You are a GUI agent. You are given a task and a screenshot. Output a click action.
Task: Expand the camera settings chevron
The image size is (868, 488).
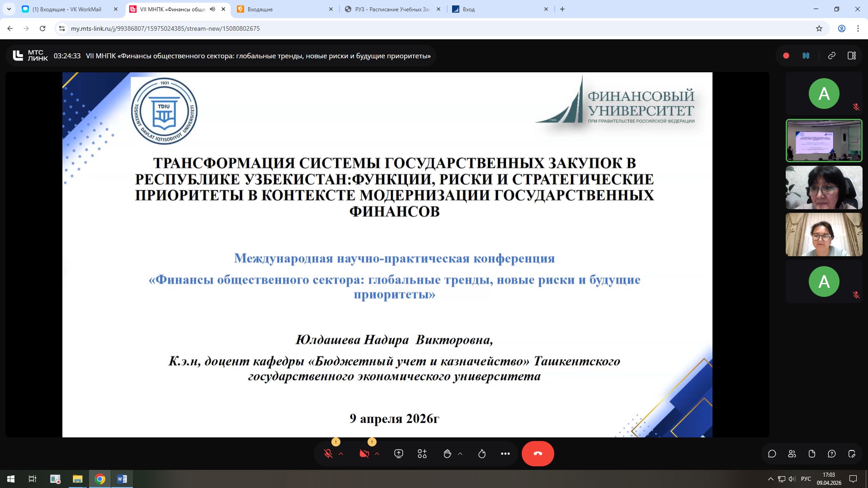pos(377,454)
